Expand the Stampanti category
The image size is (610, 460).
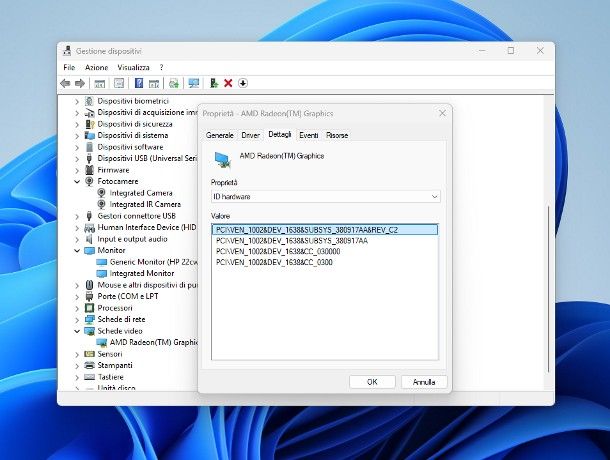point(78,365)
